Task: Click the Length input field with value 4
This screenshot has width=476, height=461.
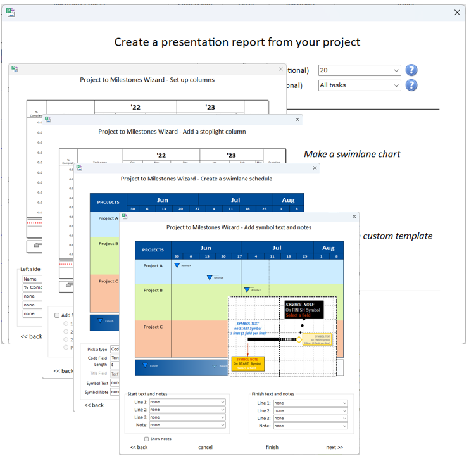Action: pos(115,365)
